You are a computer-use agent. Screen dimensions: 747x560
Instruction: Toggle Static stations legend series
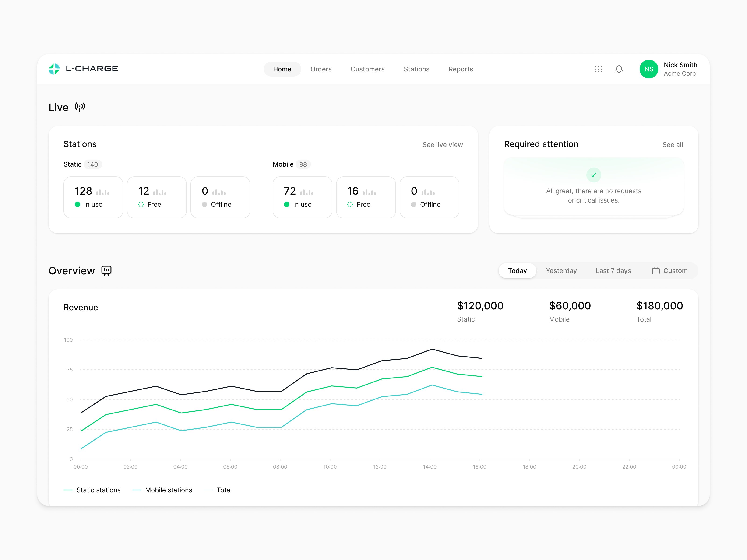click(x=92, y=490)
